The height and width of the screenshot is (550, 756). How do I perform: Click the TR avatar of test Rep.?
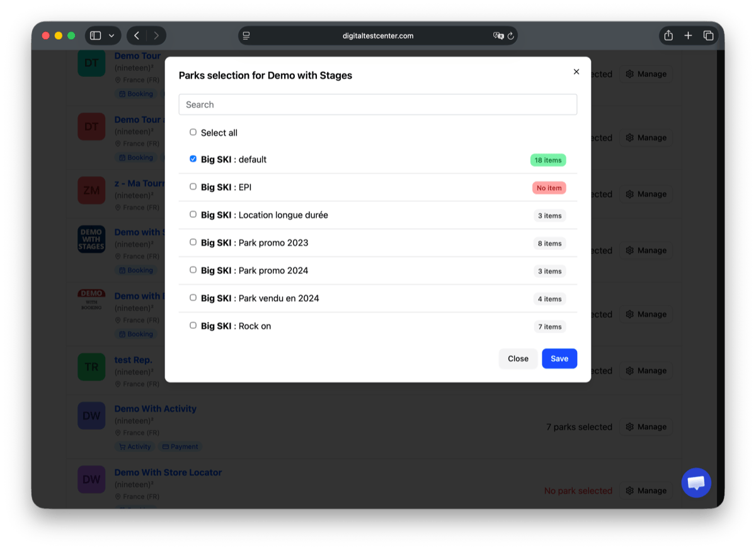[x=91, y=367]
